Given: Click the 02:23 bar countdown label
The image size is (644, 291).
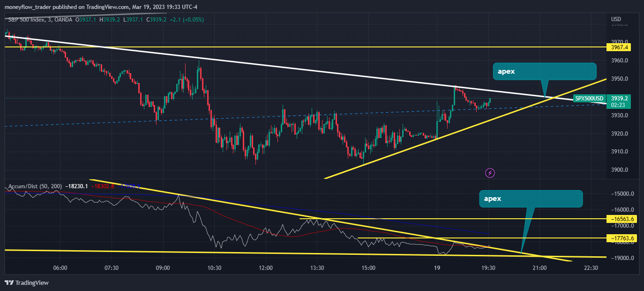Looking at the screenshot, I should click(x=619, y=106).
